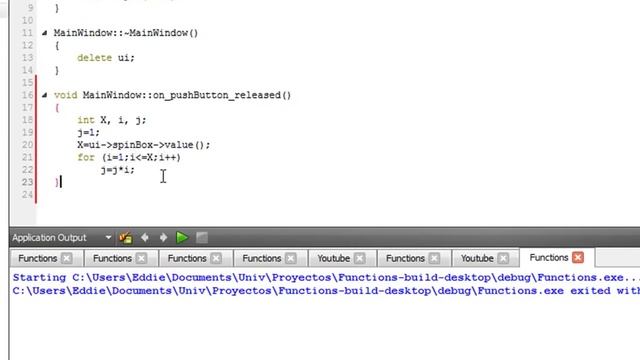
Task: Click the opening brace on line 17
Action: [57, 108]
